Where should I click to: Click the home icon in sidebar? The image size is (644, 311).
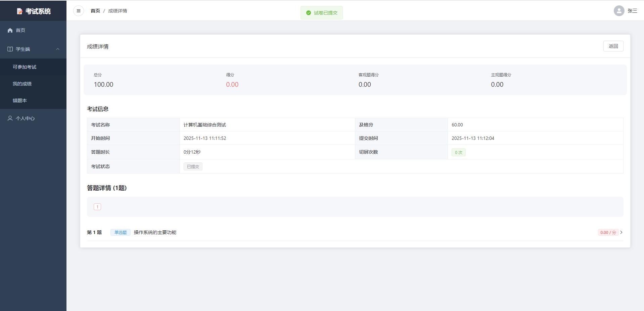click(10, 30)
